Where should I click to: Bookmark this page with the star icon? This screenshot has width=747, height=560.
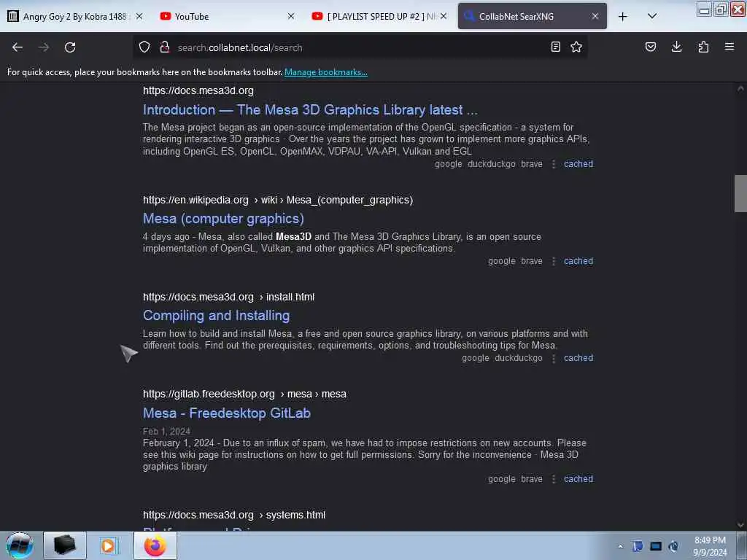576,47
